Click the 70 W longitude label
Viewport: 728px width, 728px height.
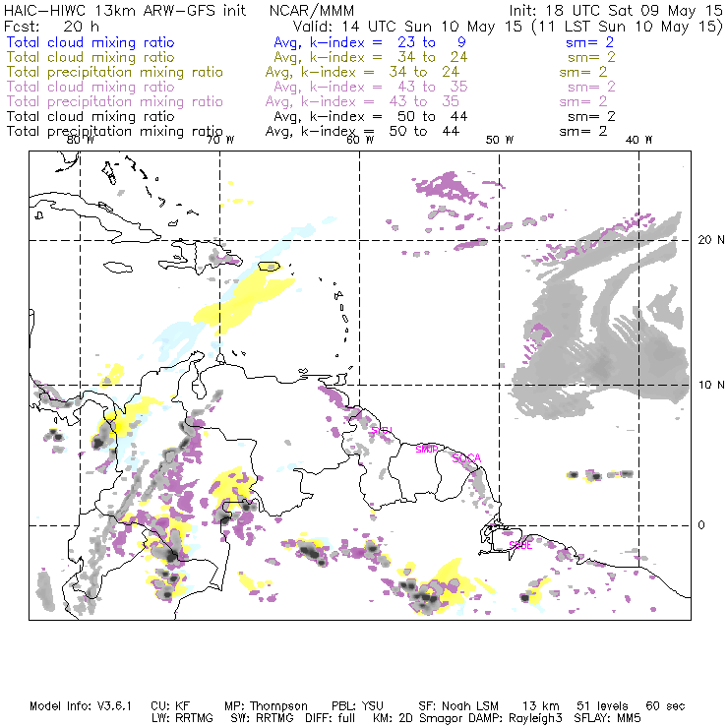point(220,140)
